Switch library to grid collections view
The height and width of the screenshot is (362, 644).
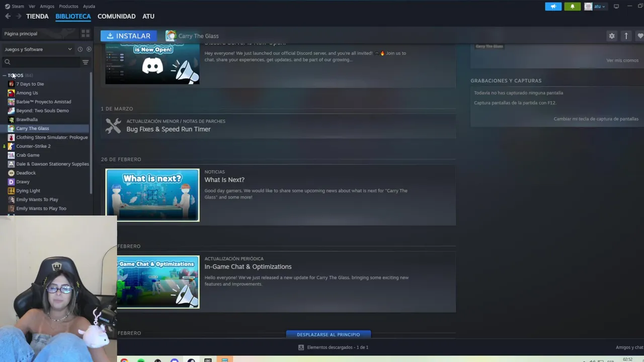point(86,34)
